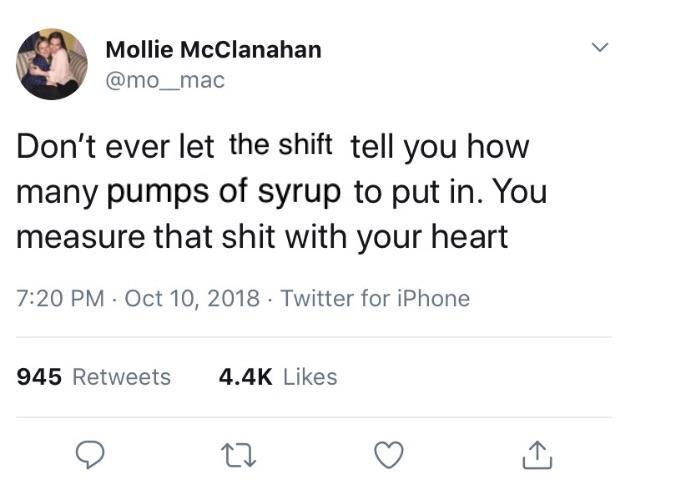Like the tweet with the heart icon
The image size is (674, 493).
point(388,455)
